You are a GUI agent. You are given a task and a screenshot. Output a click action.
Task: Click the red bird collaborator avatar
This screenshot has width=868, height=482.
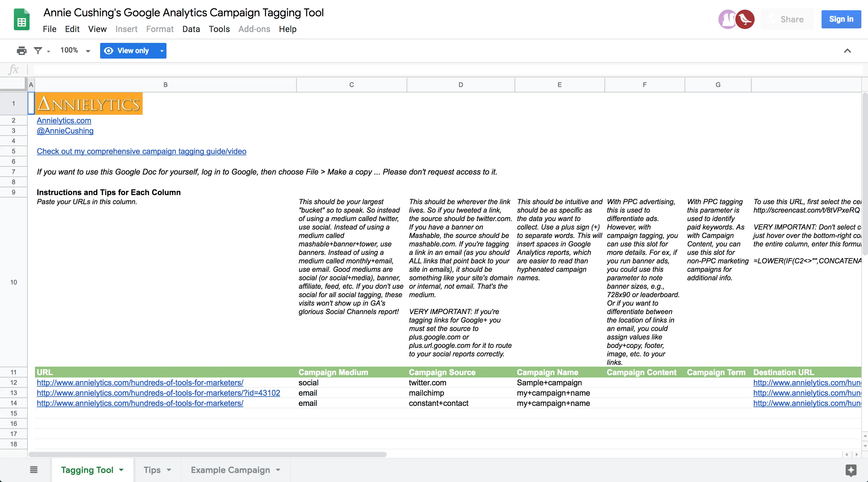745,20
